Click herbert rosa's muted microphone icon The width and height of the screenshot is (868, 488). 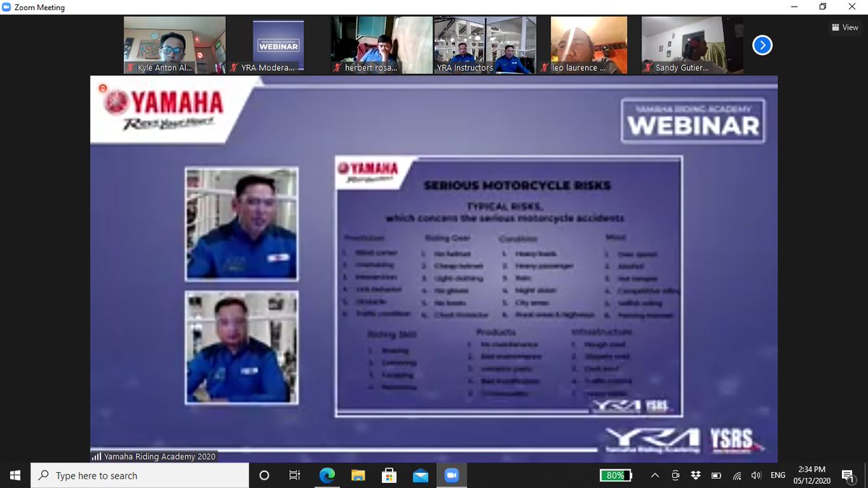coord(337,67)
